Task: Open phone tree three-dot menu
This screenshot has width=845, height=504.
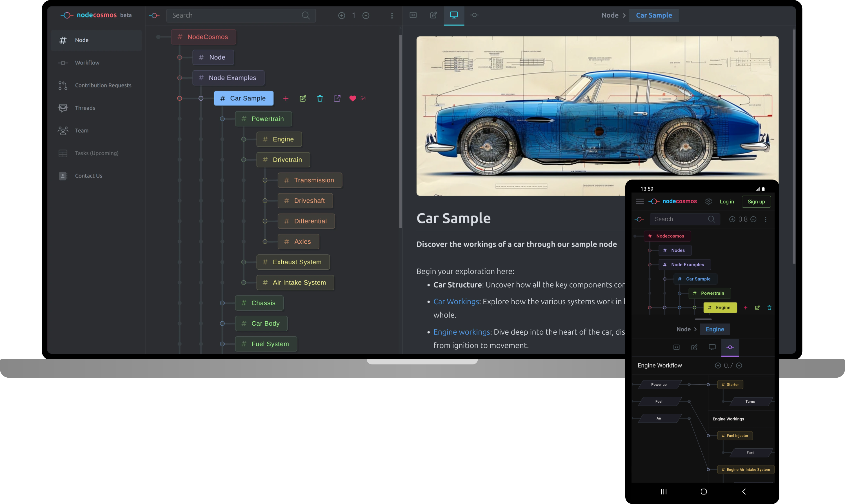Action: click(766, 219)
